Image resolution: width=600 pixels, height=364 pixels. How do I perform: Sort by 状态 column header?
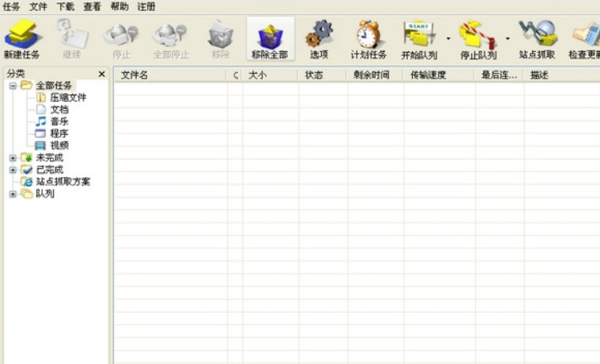(323, 75)
